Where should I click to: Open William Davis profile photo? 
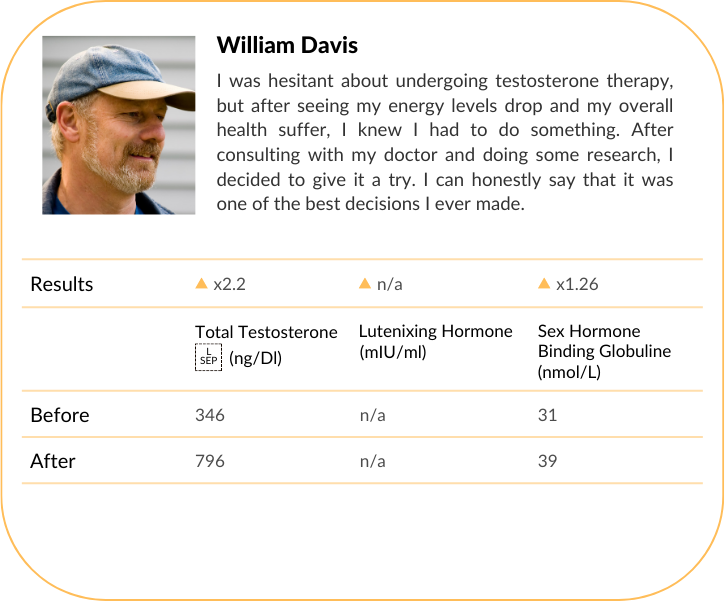coord(119,125)
